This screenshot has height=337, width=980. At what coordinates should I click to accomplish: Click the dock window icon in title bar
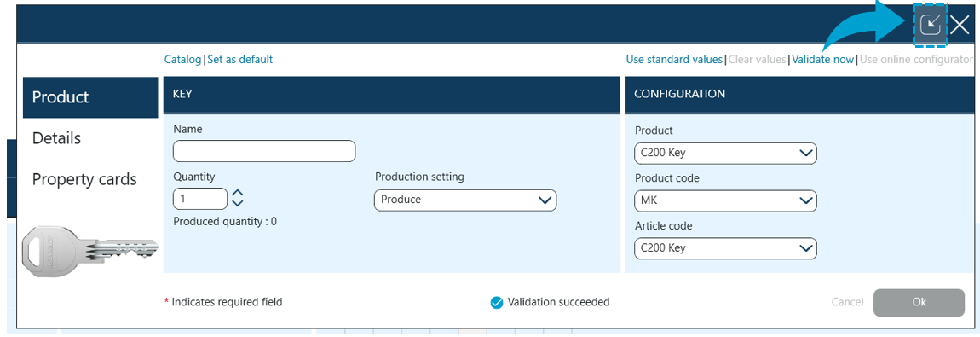pos(930,25)
